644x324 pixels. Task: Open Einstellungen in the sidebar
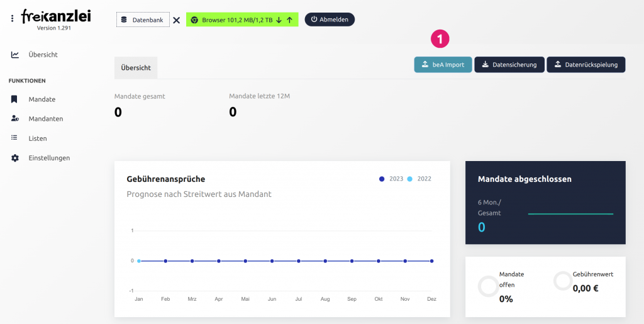pos(49,158)
